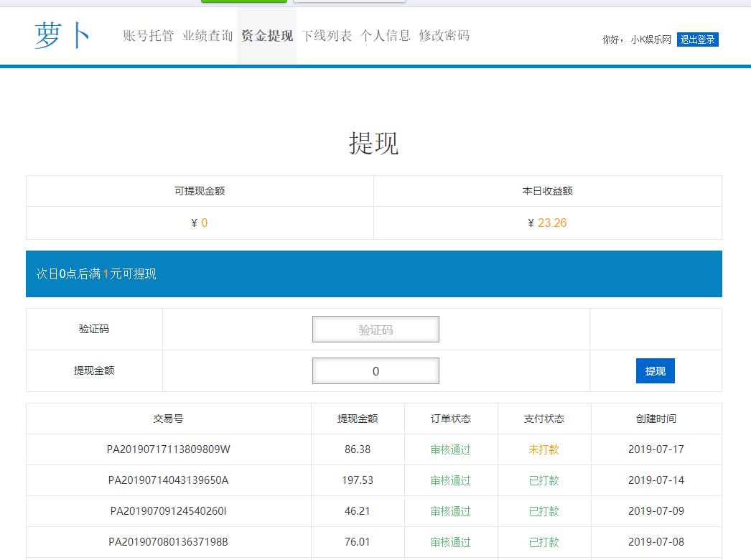Open the 账号托管 menu item
The width and height of the screenshot is (751, 560).
pos(148,36)
